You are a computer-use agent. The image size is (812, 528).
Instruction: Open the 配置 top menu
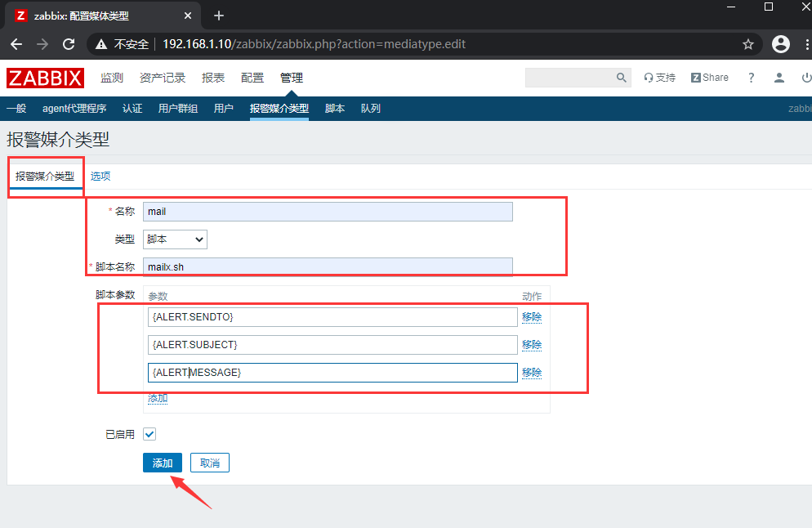[252, 78]
